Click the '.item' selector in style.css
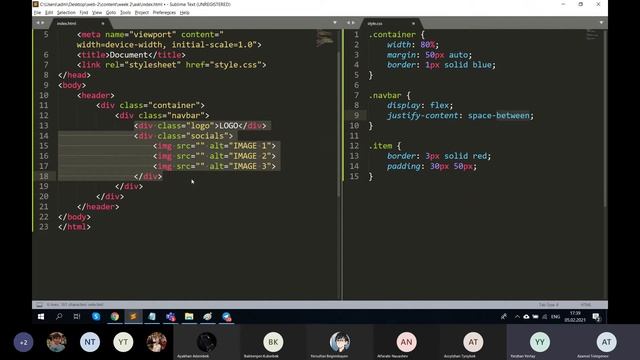The height and width of the screenshot is (360, 640). coord(380,146)
